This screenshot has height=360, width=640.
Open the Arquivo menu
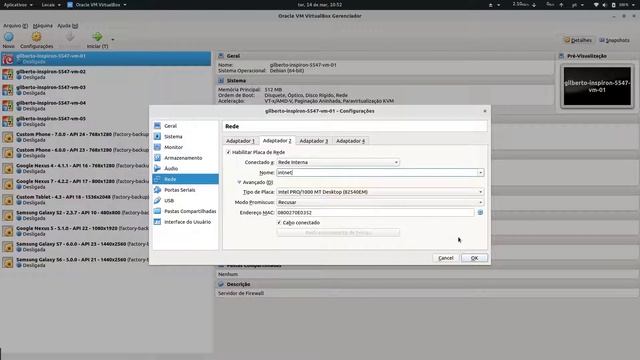[x=16, y=26]
